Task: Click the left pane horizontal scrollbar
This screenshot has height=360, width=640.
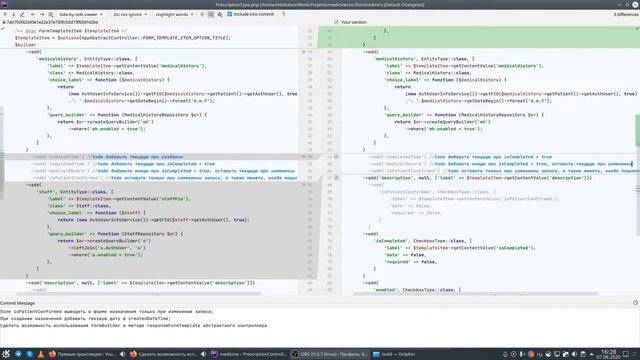Action: tap(138, 293)
